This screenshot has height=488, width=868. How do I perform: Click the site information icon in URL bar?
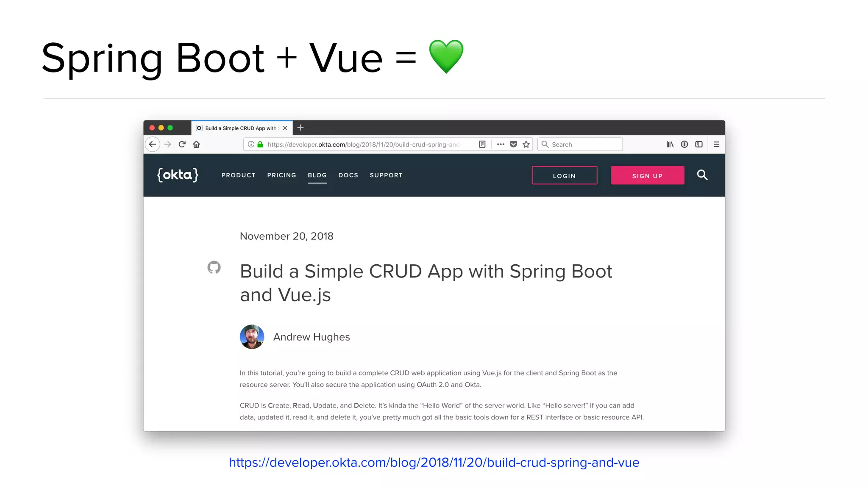(251, 144)
